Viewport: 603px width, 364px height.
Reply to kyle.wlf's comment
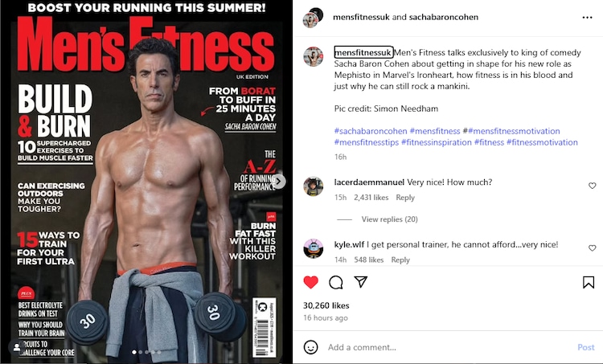400,260
